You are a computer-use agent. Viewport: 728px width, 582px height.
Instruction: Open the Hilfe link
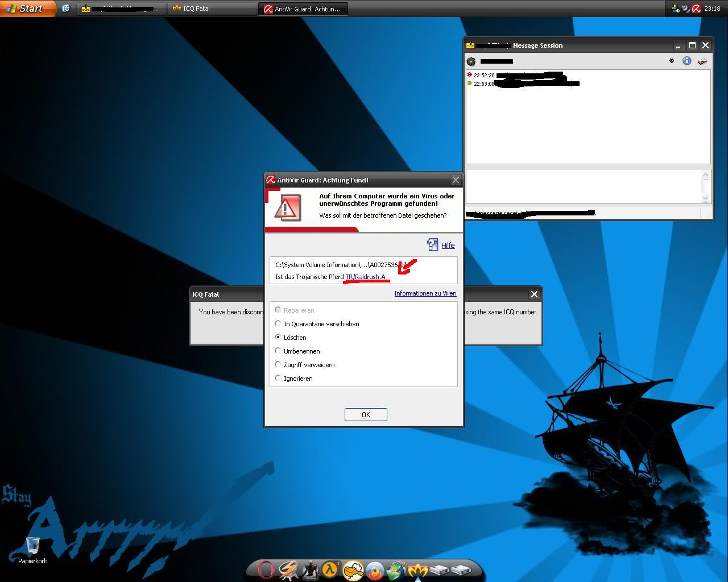448,245
